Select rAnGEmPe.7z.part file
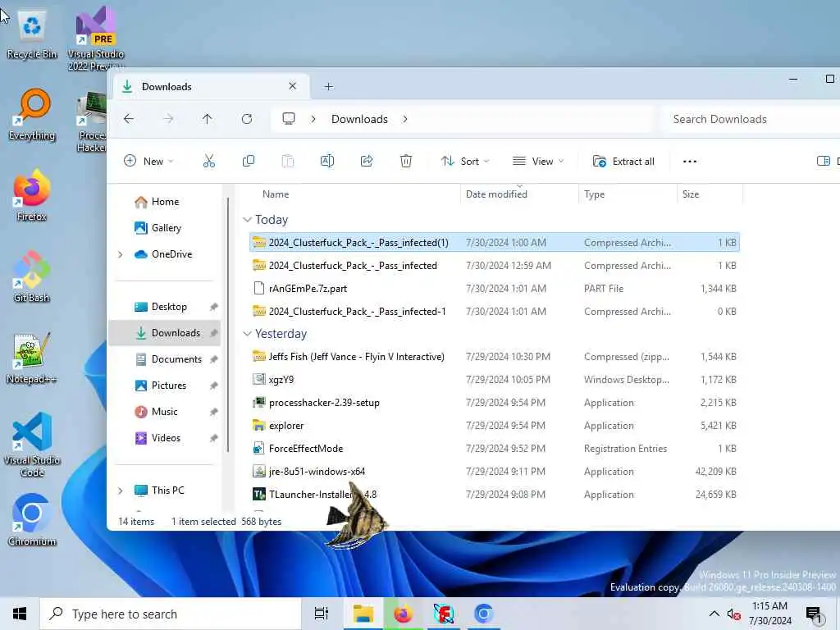 (x=495, y=288)
